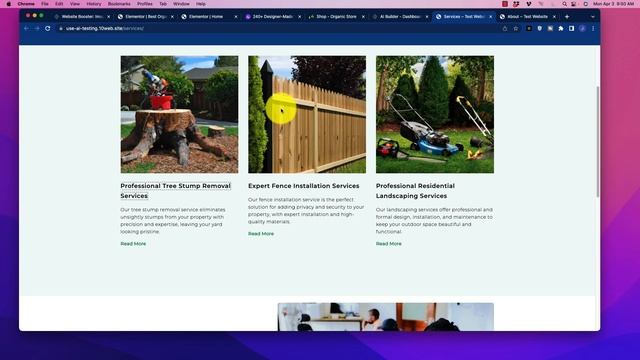Click Read More under tree stump service
The width and height of the screenshot is (640, 360).
133,244
